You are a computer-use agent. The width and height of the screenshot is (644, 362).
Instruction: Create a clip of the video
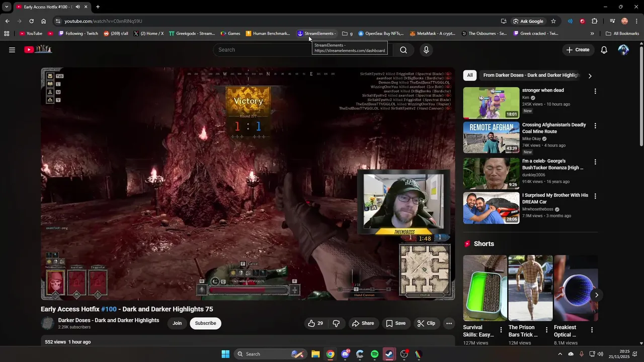point(426,323)
